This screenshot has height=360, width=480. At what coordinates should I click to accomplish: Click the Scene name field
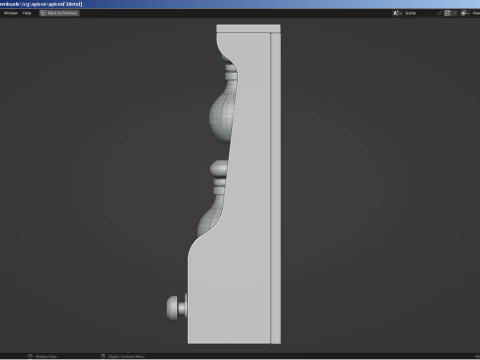click(x=419, y=13)
